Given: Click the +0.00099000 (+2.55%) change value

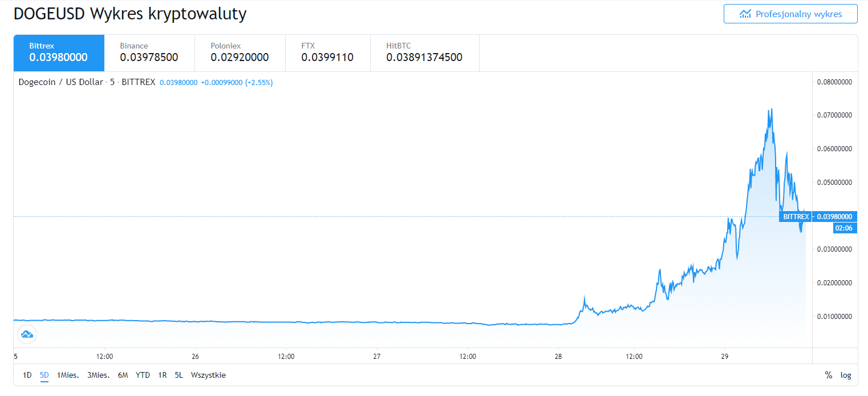Looking at the screenshot, I should pyautogui.click(x=237, y=83).
